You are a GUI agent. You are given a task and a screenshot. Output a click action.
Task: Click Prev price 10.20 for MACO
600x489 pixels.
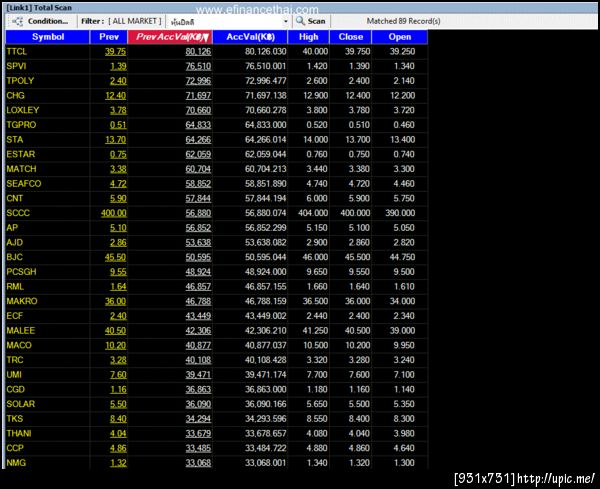coord(116,346)
